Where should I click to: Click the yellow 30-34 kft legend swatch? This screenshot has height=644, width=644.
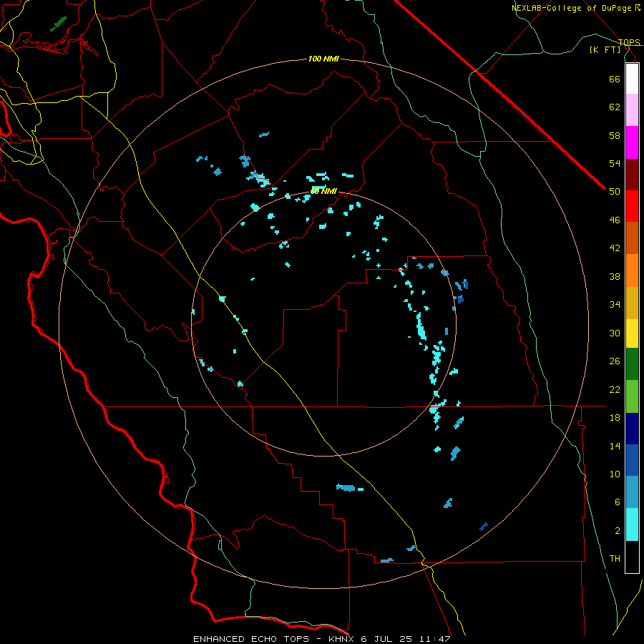pyautogui.click(x=632, y=333)
